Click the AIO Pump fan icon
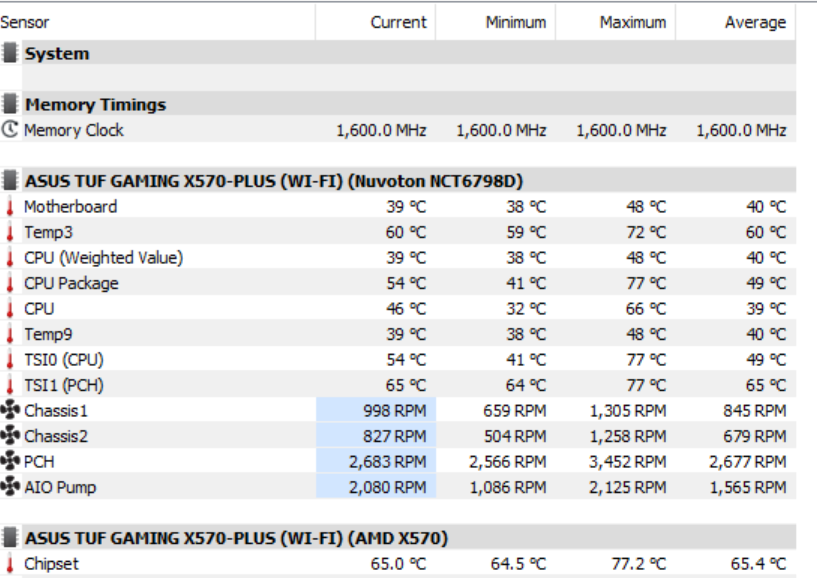Screen dimensions: 817x578 [x=10, y=487]
